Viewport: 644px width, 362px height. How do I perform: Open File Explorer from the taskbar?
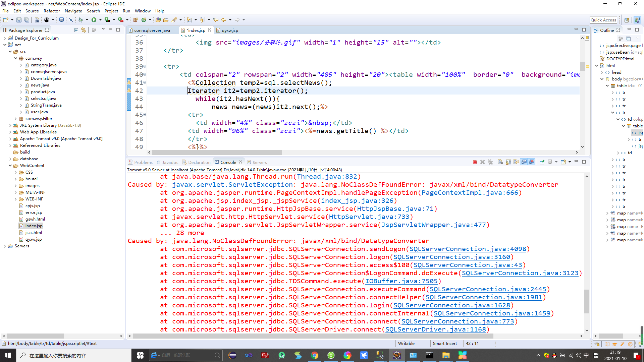point(446,355)
